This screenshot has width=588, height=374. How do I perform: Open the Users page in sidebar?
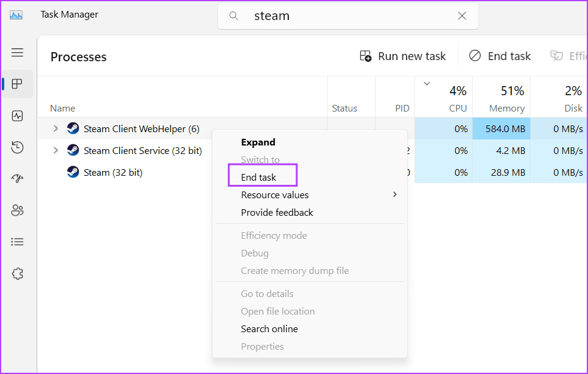[17, 210]
